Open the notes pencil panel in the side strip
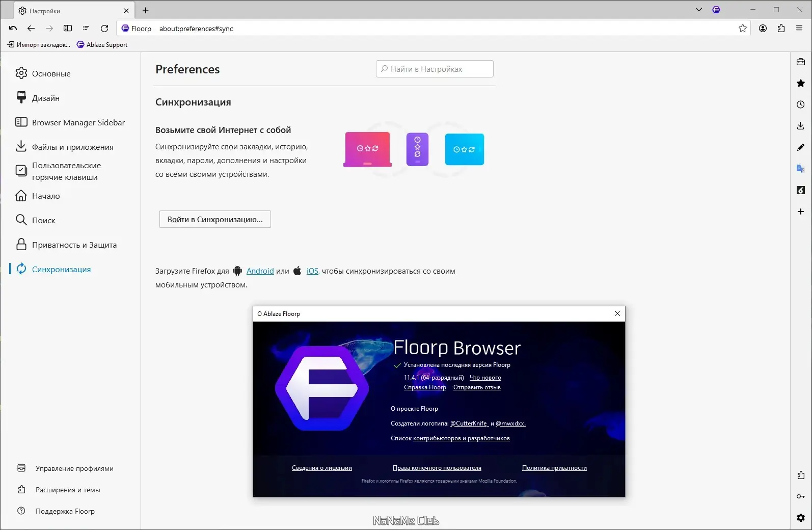Image resolution: width=812 pixels, height=530 pixels. pyautogui.click(x=801, y=147)
